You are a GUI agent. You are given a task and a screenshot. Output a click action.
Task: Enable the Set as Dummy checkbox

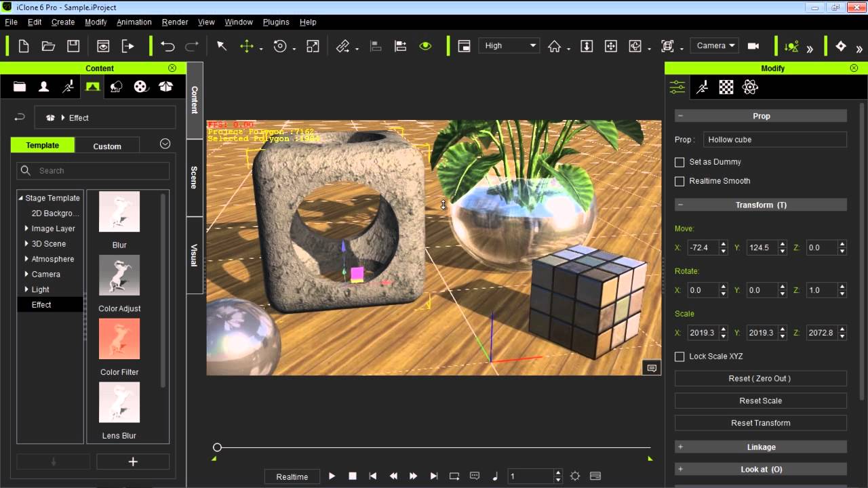coord(679,162)
